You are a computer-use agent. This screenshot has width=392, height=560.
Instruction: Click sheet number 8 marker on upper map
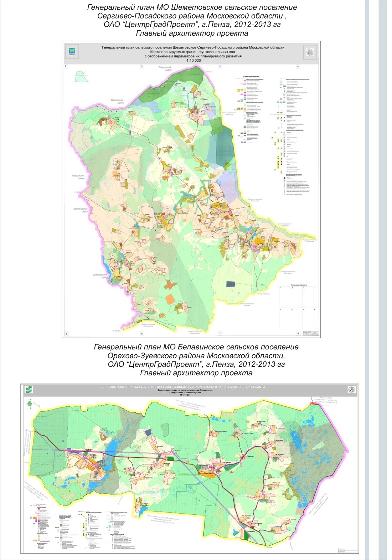(x=298, y=334)
